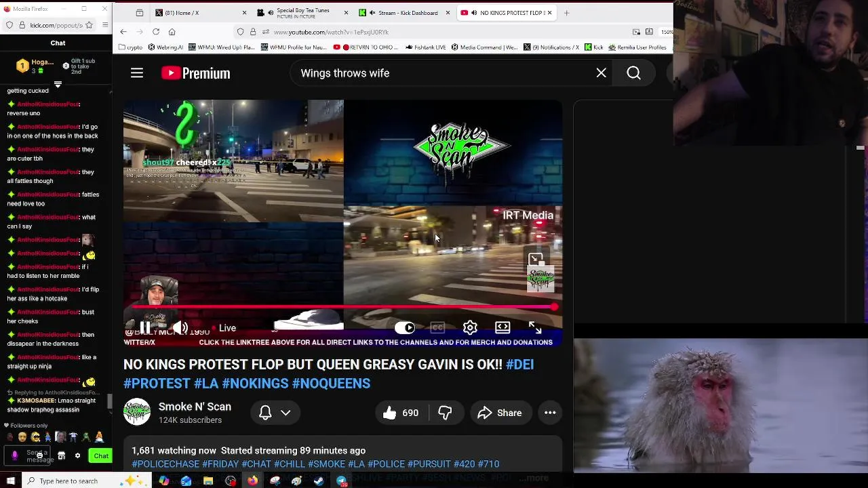Image resolution: width=868 pixels, height=488 pixels.
Task: Open the Kick bookmark
Action: coord(594,47)
